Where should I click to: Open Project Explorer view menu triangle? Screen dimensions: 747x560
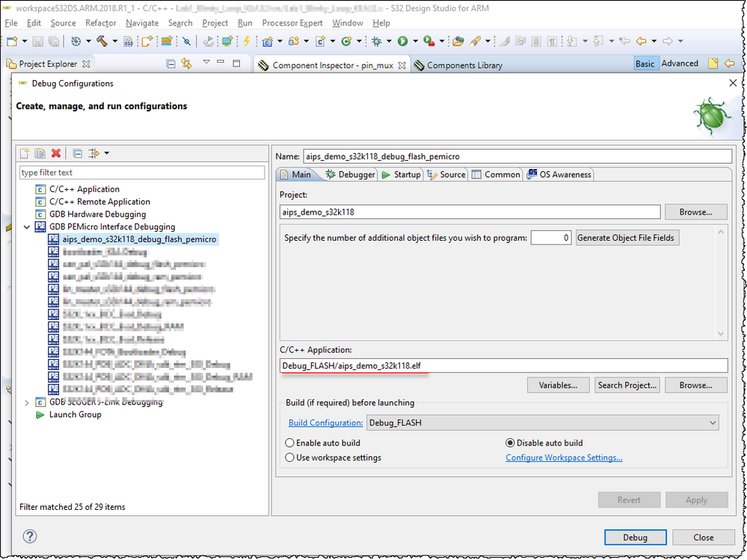206,62
